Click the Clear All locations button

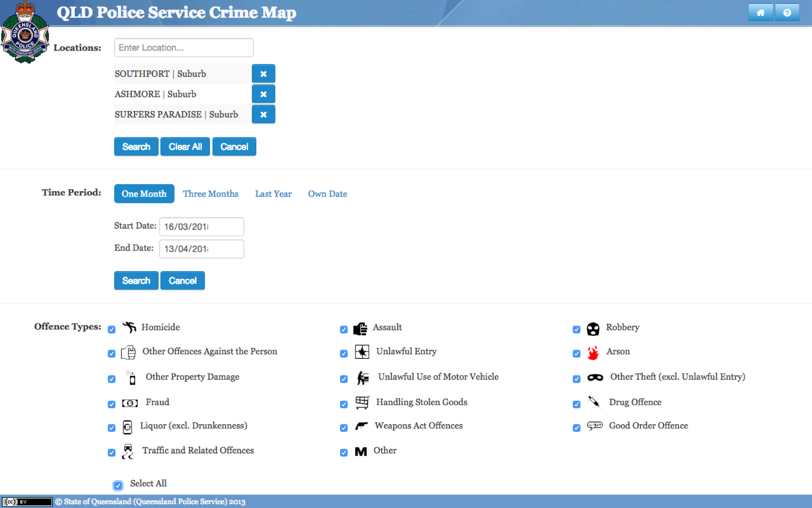click(185, 147)
